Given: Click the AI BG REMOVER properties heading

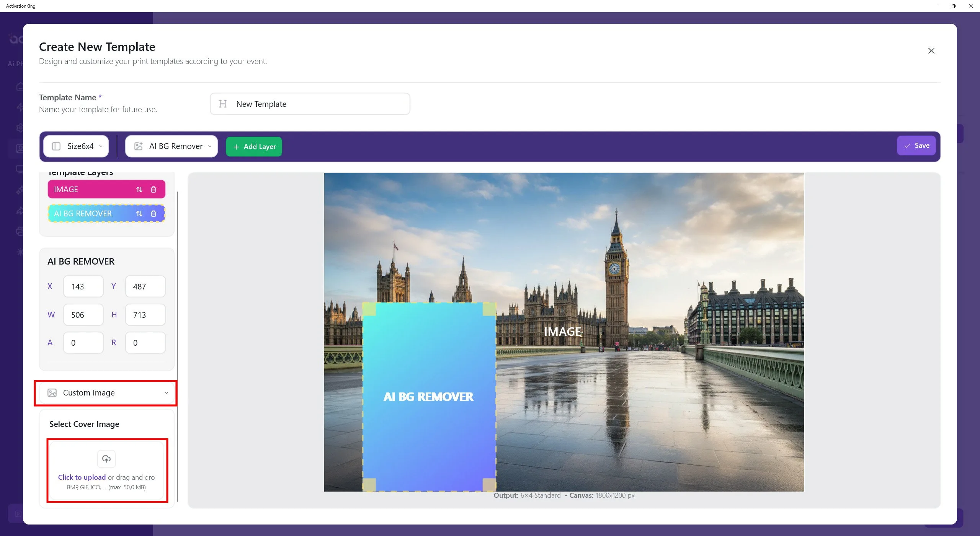Looking at the screenshot, I should click(x=81, y=261).
